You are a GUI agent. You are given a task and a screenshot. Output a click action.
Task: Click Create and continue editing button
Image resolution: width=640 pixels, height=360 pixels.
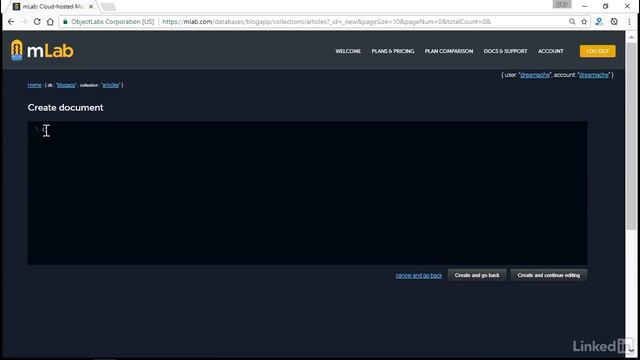(x=549, y=275)
